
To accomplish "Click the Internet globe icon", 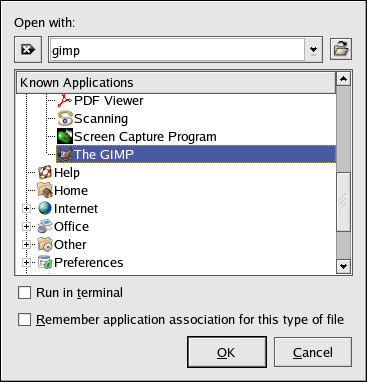I will pyautogui.click(x=45, y=208).
